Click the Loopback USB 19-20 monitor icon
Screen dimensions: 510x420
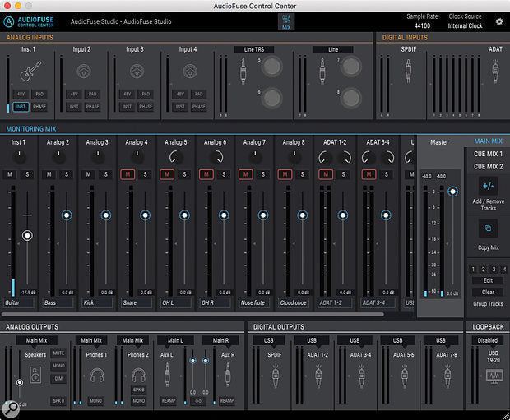pos(494,376)
